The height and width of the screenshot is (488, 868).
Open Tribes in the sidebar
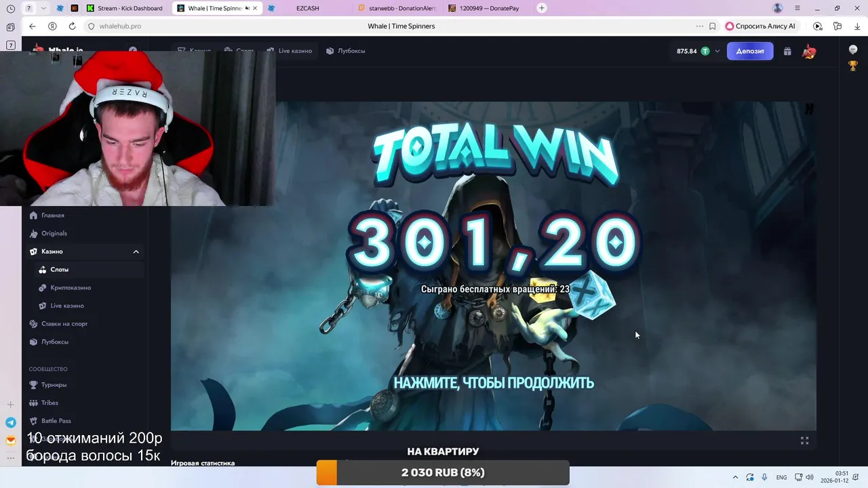pos(45,403)
